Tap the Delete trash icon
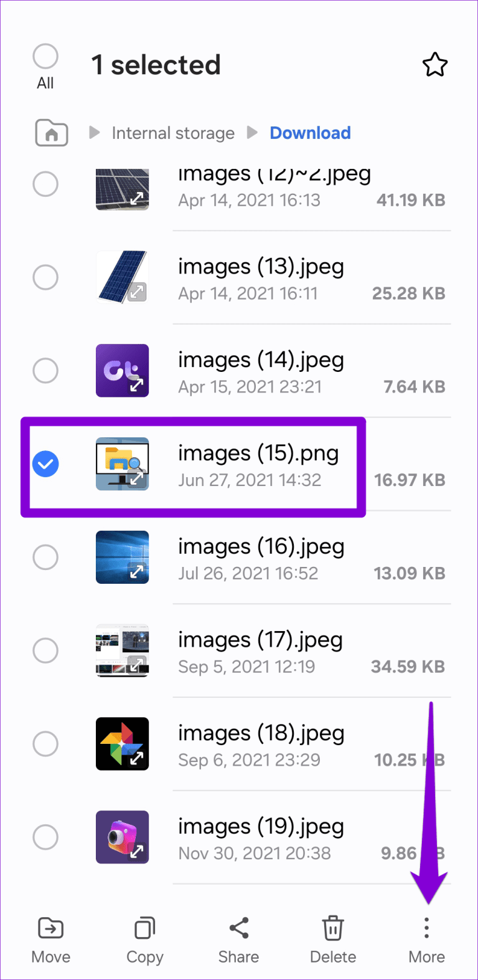Image resolution: width=478 pixels, height=980 pixels. (332, 928)
